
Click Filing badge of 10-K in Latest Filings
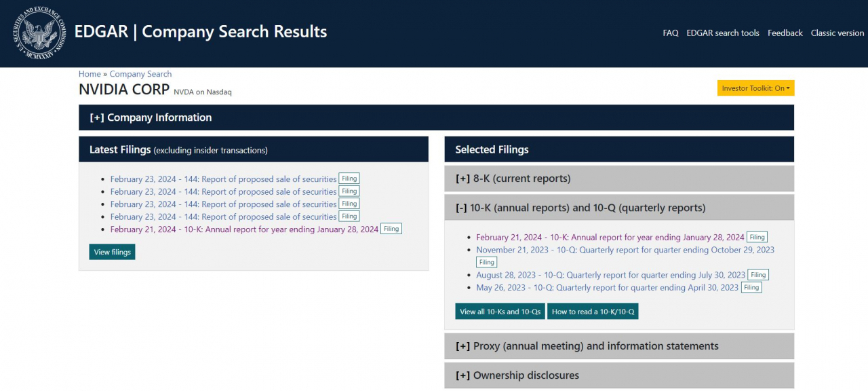(x=391, y=229)
